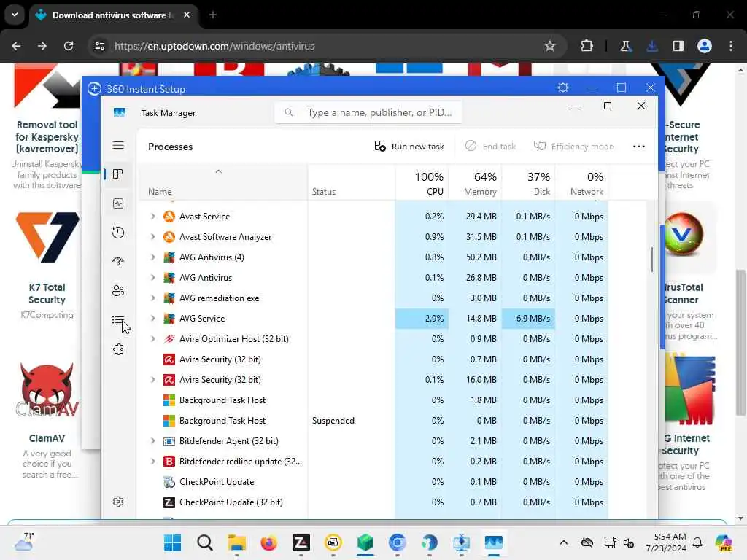Image resolution: width=747 pixels, height=560 pixels.
Task: Open Task Manager navigation hamburger menu
Action: [118, 146]
